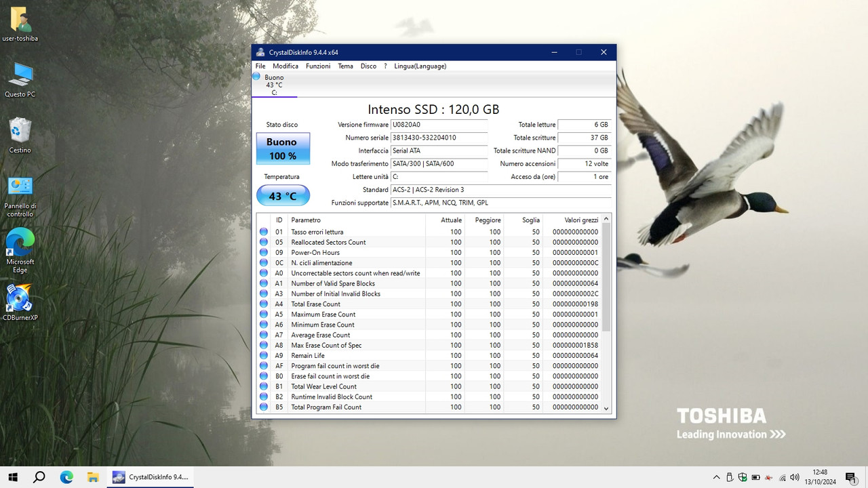Select the Number of Valid Spare Blocks row

pos(429,283)
